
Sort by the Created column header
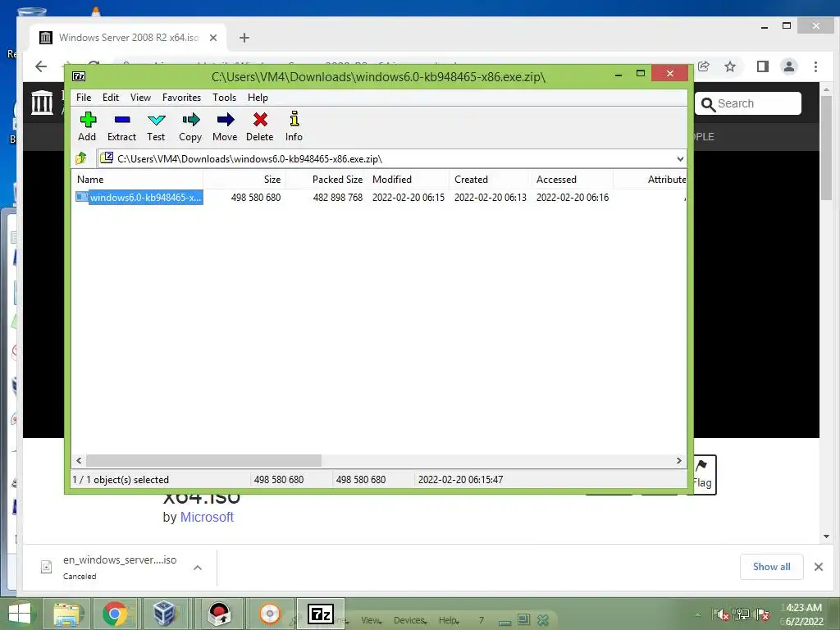(x=491, y=180)
